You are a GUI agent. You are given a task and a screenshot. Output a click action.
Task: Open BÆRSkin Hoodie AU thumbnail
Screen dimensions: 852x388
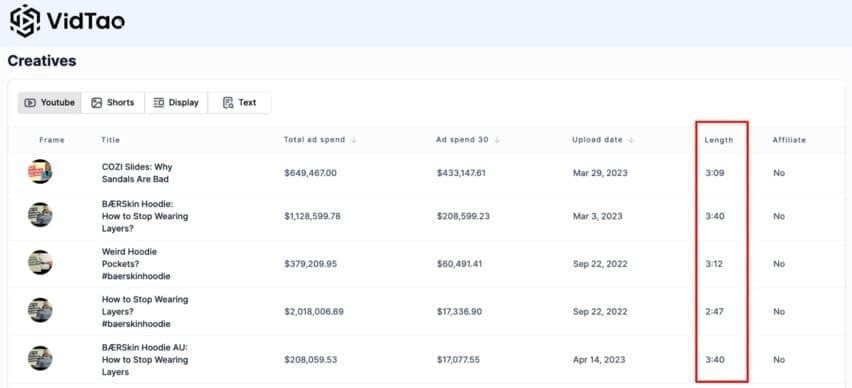click(x=40, y=359)
